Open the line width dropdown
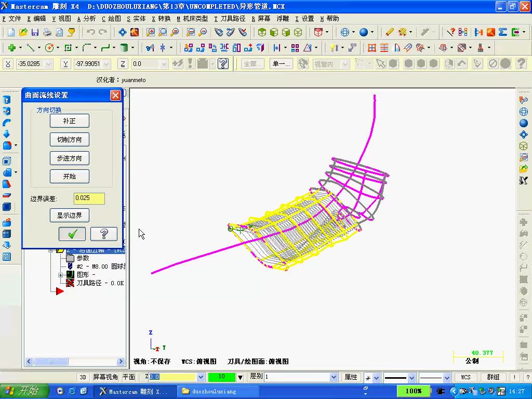The height and width of the screenshot is (399, 532). (x=447, y=377)
